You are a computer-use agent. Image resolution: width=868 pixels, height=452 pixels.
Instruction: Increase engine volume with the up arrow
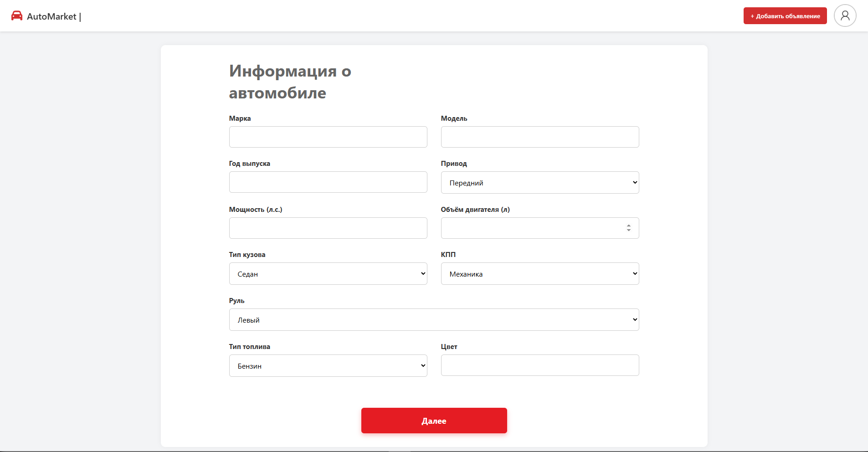tap(628, 226)
